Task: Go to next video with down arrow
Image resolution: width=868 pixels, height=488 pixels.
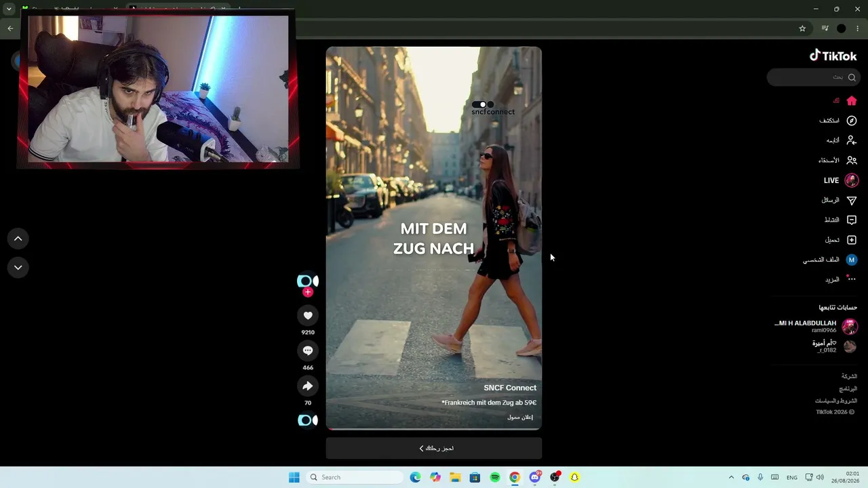Action: click(18, 267)
